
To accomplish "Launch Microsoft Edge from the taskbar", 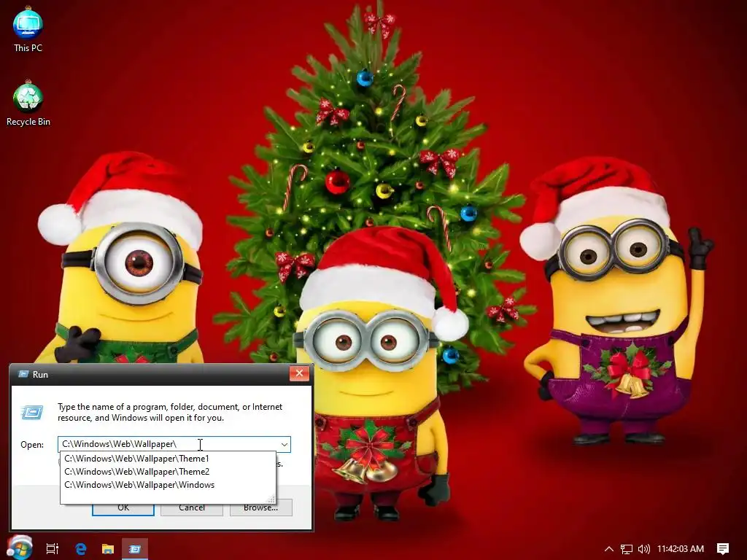I will coord(80,548).
